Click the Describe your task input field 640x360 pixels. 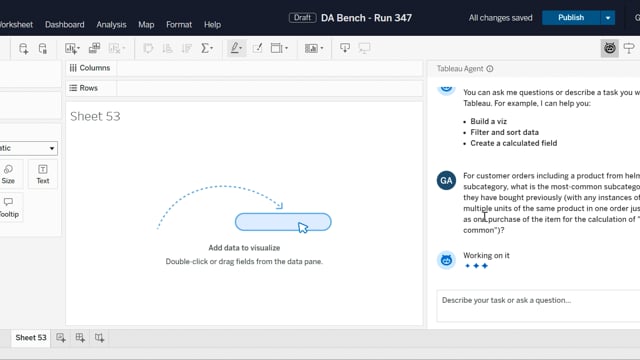click(x=538, y=306)
